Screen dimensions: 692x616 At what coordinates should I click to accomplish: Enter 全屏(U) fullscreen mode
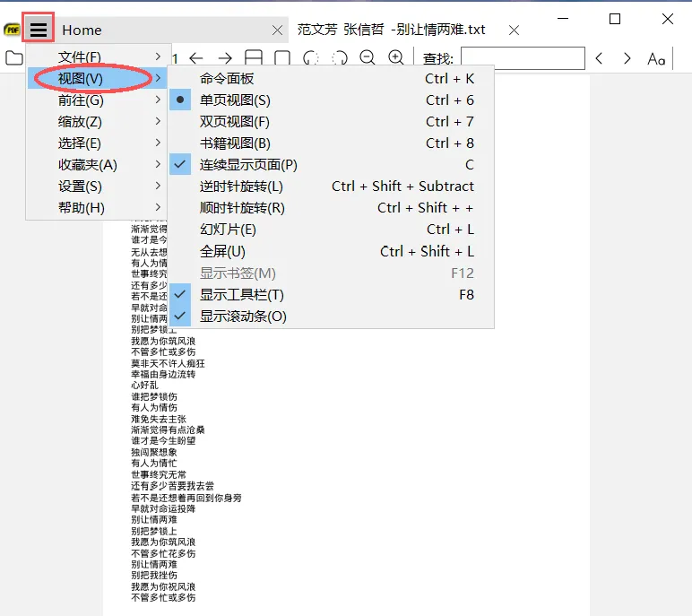(331, 251)
